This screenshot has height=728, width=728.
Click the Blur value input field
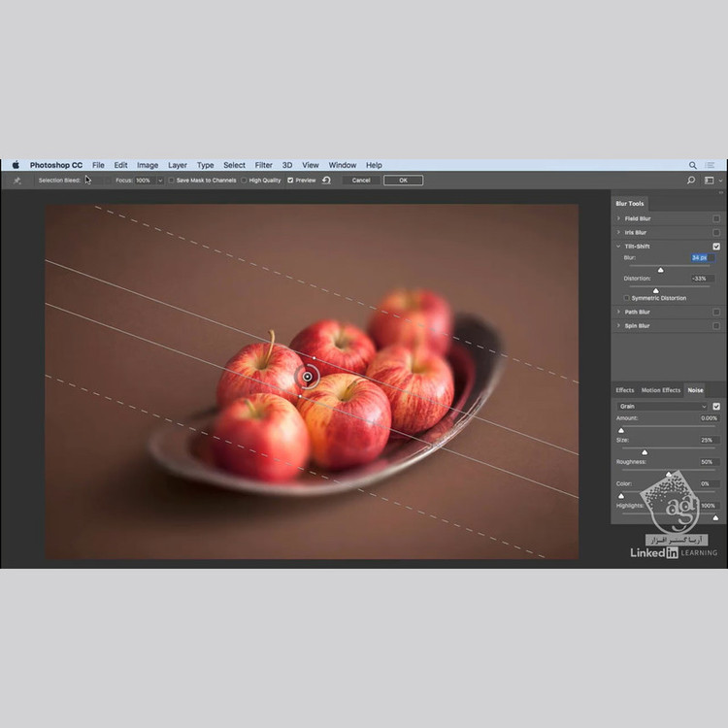click(701, 258)
